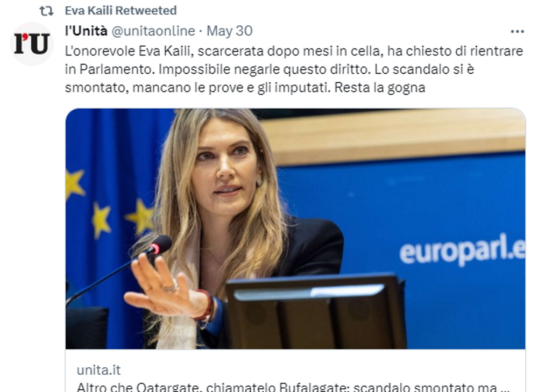Click the europarl.eu text in the photo
Viewport: 538px width, 392px height.
coord(462,251)
